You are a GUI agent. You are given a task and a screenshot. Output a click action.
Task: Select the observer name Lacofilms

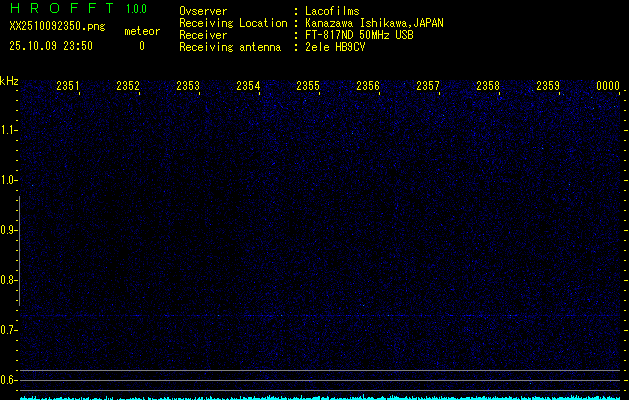332,11
